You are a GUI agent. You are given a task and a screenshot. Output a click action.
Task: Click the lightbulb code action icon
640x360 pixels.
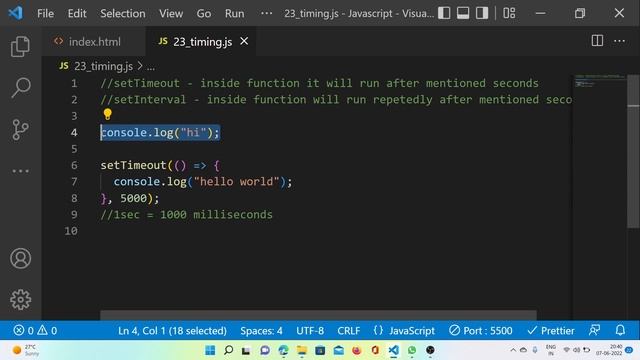(x=107, y=114)
